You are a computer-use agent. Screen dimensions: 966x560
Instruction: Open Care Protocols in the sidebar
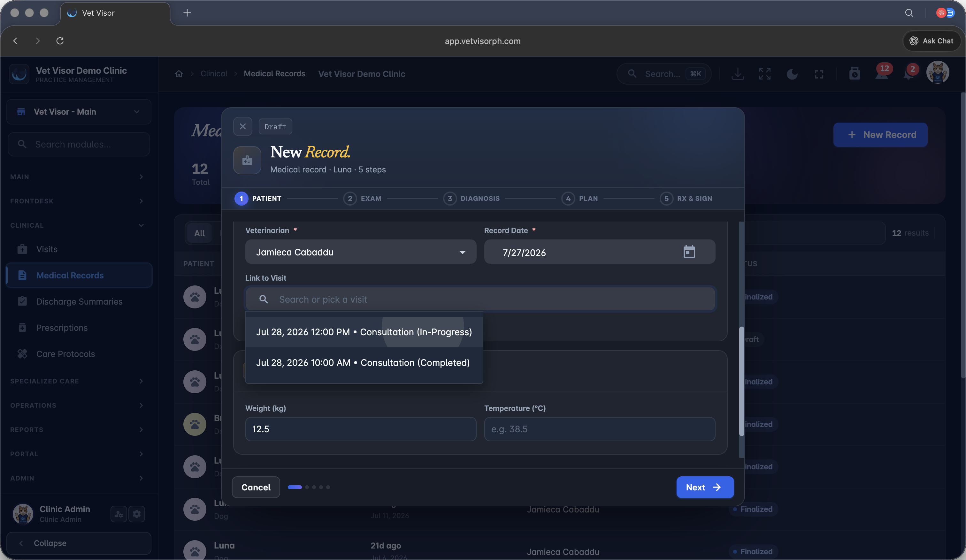(79, 353)
